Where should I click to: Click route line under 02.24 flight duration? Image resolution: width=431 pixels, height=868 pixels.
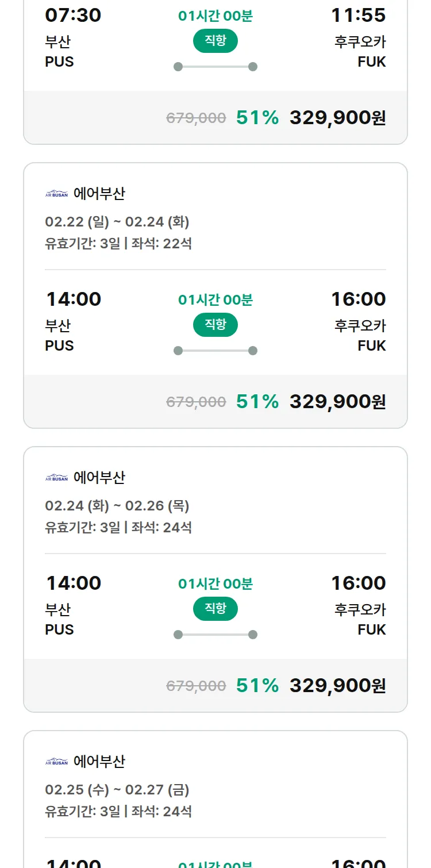215,635
